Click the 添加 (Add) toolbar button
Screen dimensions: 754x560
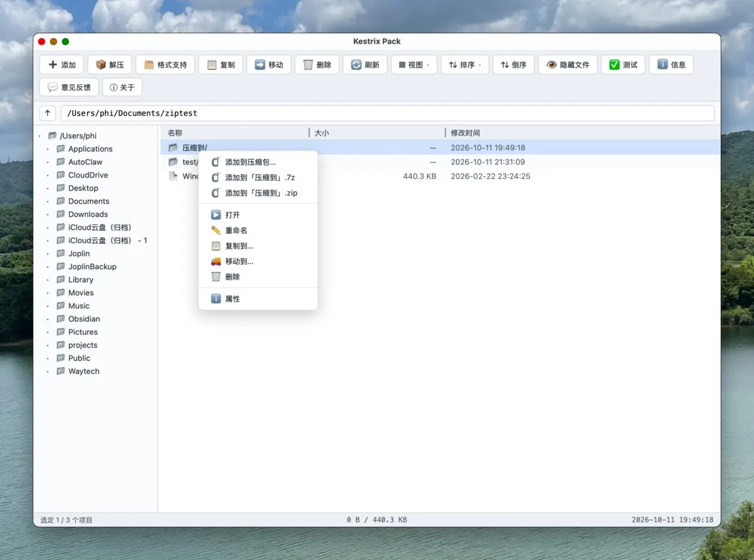(x=62, y=65)
